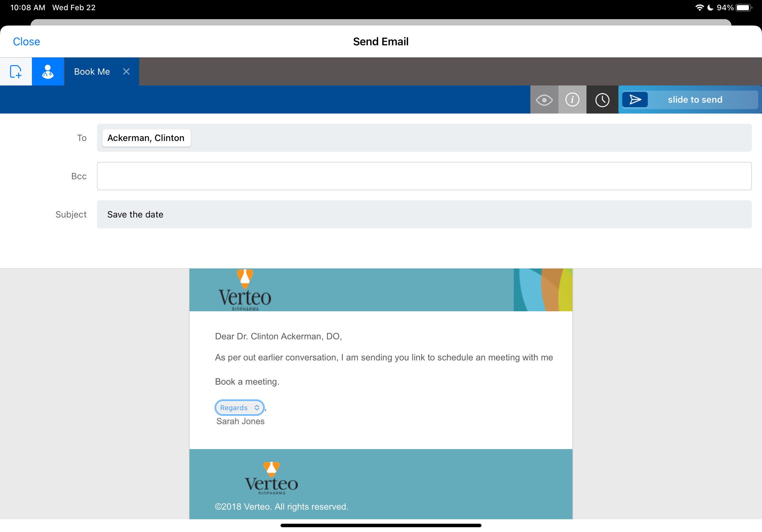Tap the schedule clock icon
This screenshot has width=762, height=532.
(602, 100)
